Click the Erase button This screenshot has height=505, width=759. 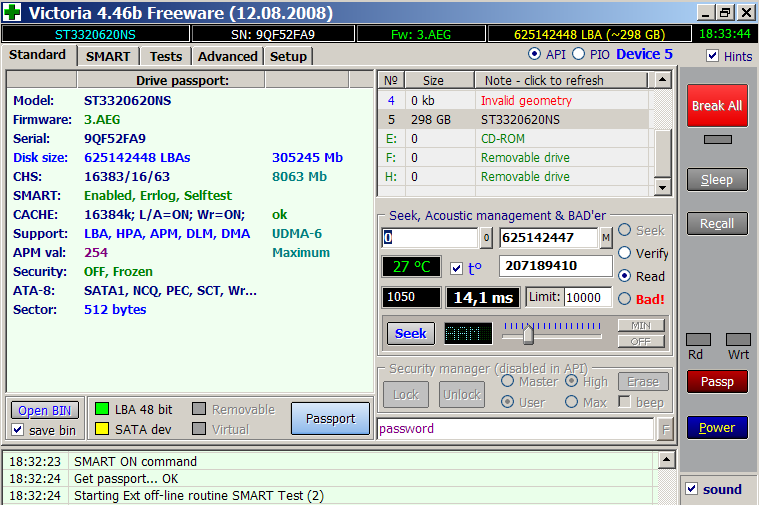point(643,382)
